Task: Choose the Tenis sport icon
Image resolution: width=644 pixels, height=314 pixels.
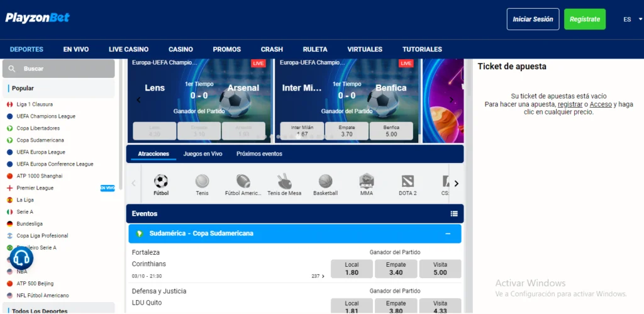Action: pos(202,182)
